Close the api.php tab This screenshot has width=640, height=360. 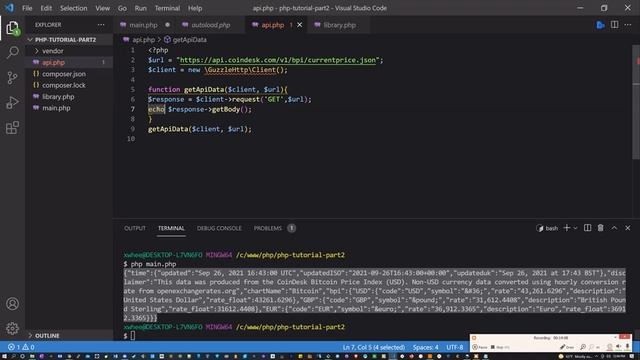click(x=300, y=25)
